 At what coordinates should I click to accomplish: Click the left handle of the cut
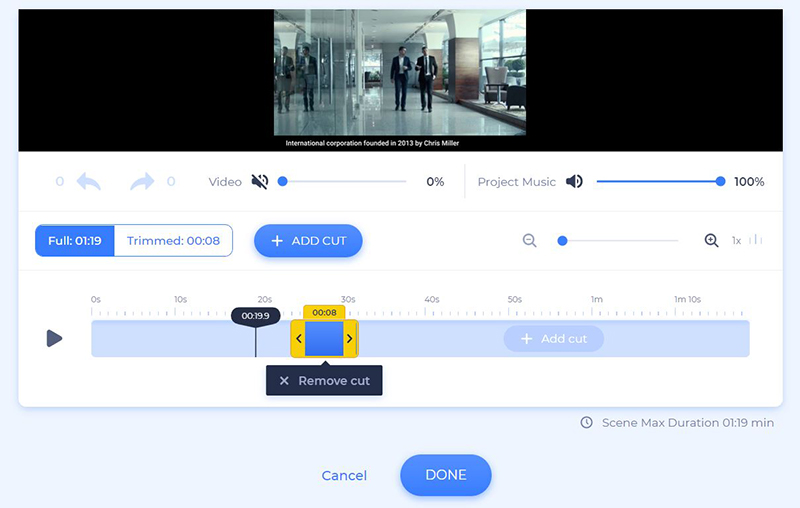[x=298, y=339]
